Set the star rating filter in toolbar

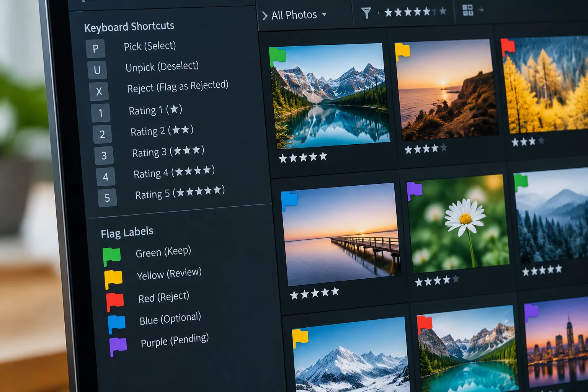[x=415, y=12]
